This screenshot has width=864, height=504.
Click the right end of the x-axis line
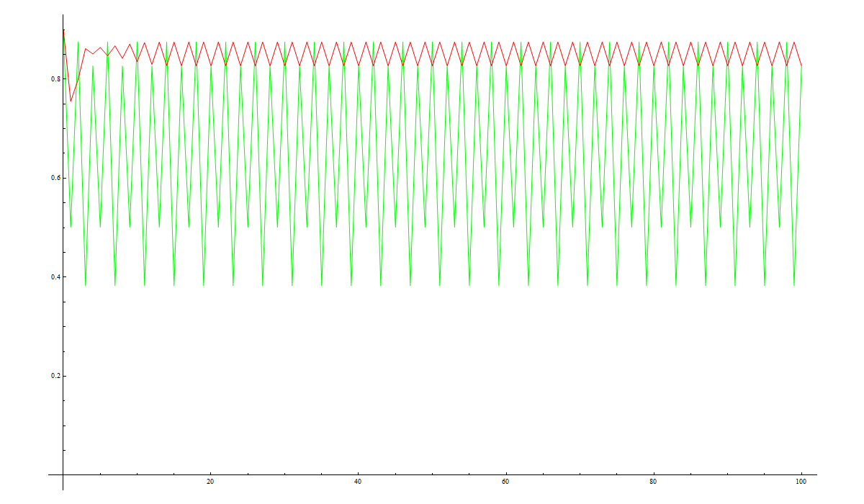816,474
